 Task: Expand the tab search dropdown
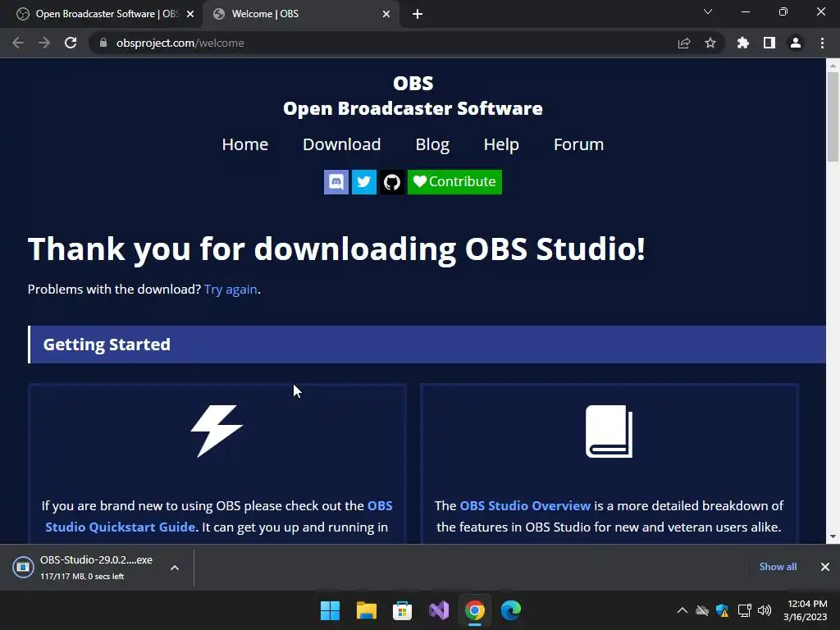point(708,11)
